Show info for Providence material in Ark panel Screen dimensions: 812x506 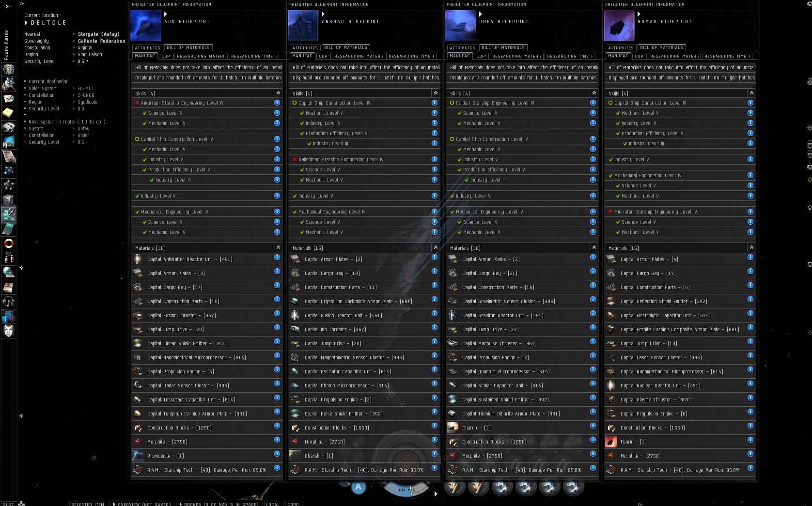tap(277, 454)
